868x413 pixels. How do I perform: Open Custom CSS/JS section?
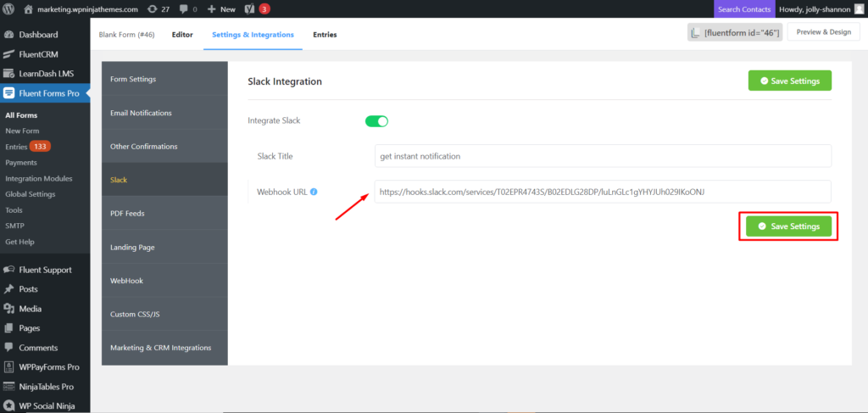(x=164, y=314)
